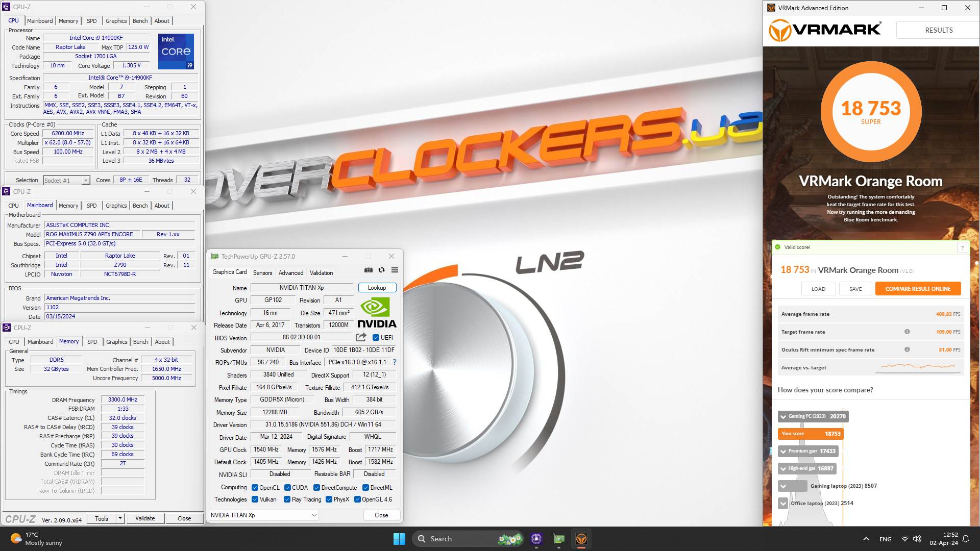Screen dimensions: 980x551
Task: Click valid score help question mark
Action: pos(963,247)
